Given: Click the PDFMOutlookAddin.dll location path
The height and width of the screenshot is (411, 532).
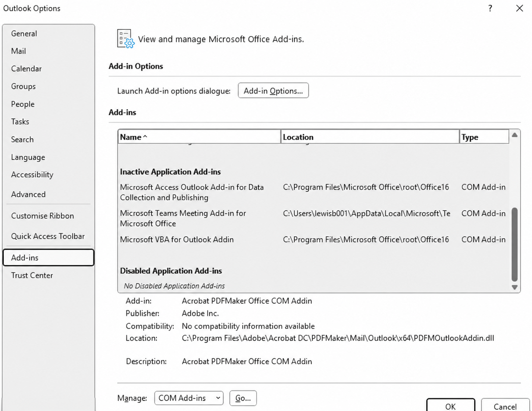Looking at the screenshot, I should pyautogui.click(x=338, y=338).
